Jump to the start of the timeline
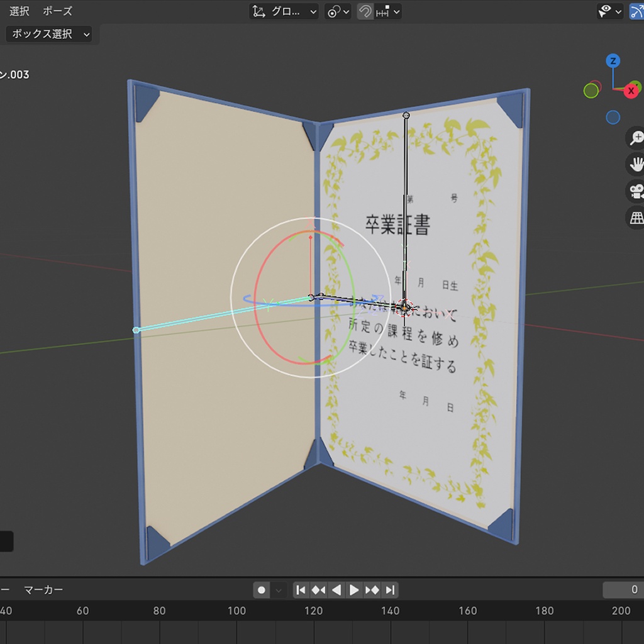This screenshot has height=644, width=644. tap(301, 590)
